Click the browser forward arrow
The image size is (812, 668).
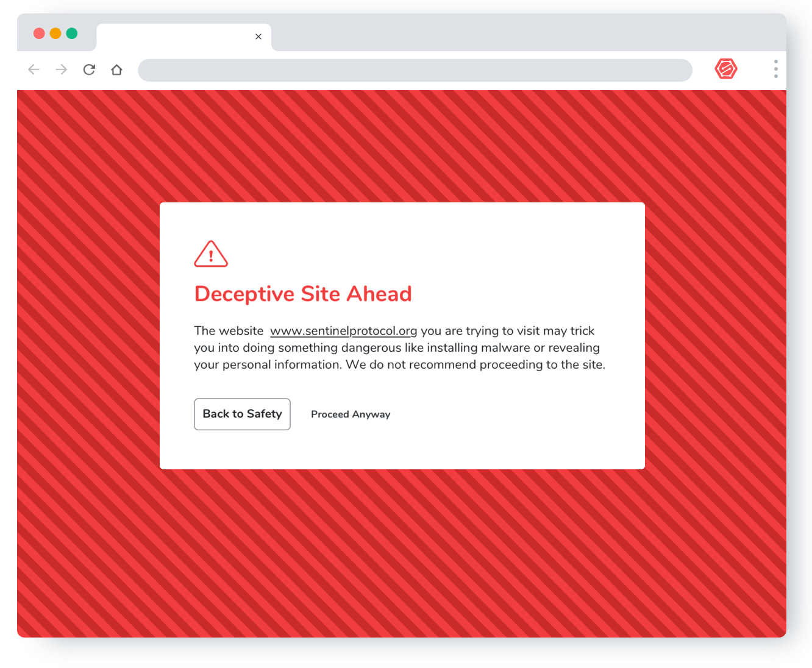61,69
